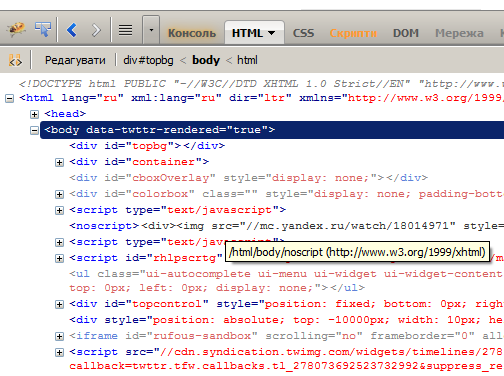Click the Редагувати button

pos(75,60)
